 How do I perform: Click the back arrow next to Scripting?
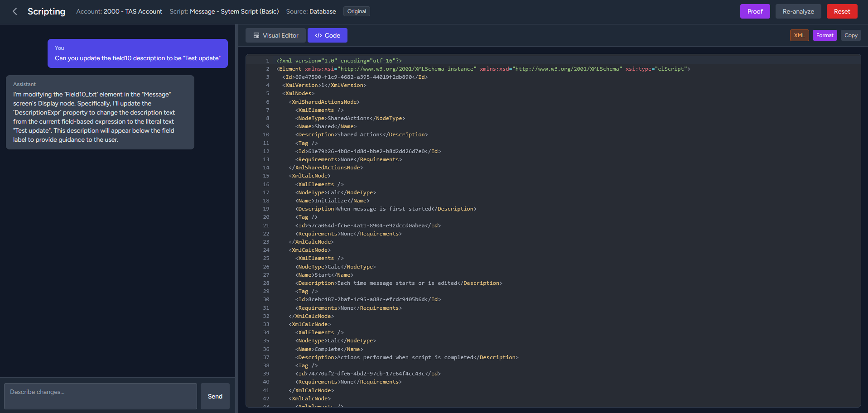[15, 11]
